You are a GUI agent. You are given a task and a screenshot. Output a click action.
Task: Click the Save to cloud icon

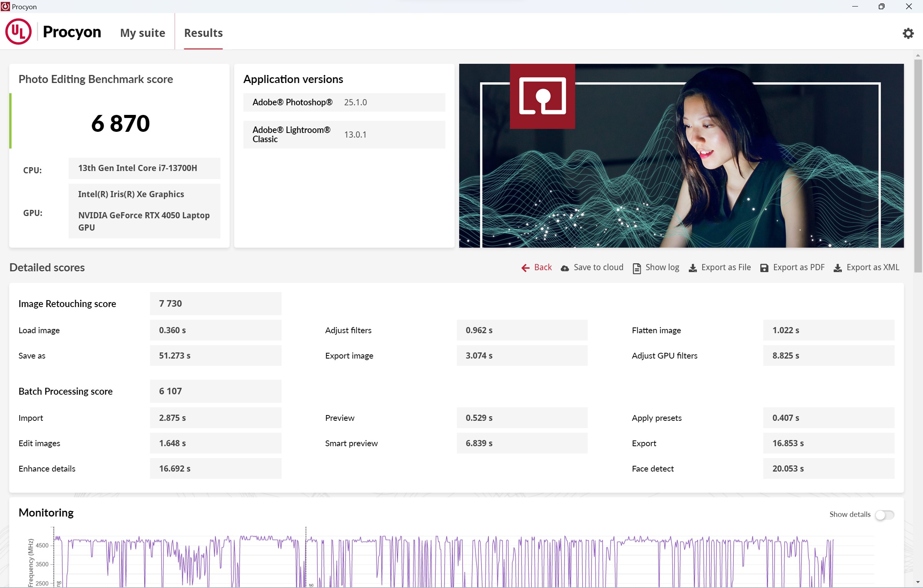pos(565,268)
